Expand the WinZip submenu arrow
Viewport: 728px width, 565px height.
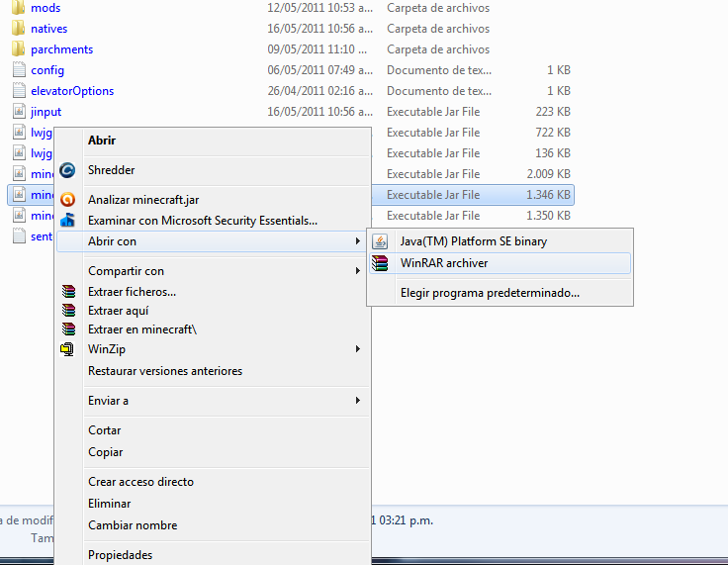pyautogui.click(x=357, y=349)
